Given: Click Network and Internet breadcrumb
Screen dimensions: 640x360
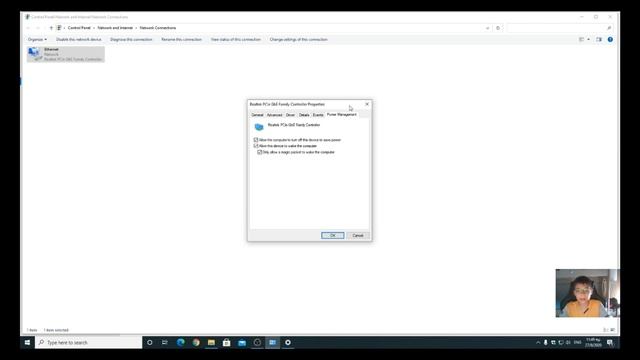Looking at the screenshot, I should [x=115, y=28].
